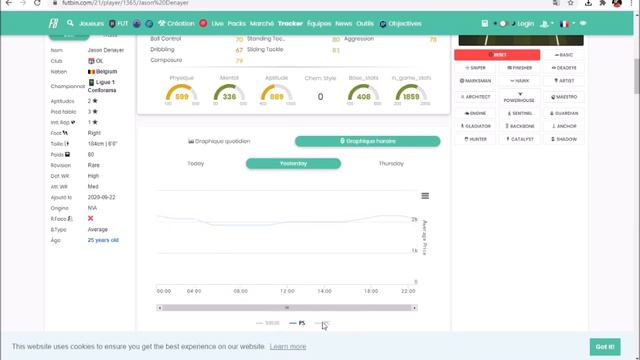This screenshot has height=360, width=640.
Task: Apply the Backbone chem style
Action: 520,126
